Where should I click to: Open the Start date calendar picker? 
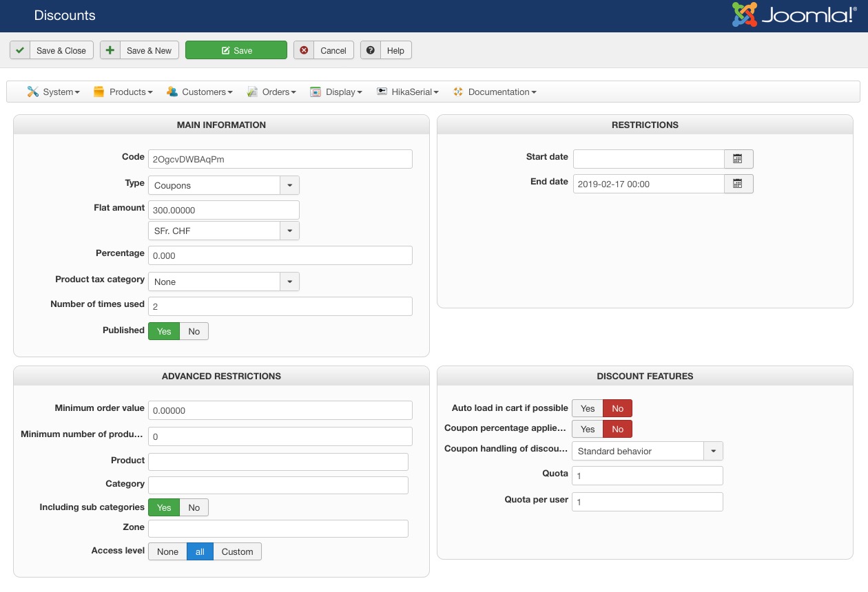point(738,159)
